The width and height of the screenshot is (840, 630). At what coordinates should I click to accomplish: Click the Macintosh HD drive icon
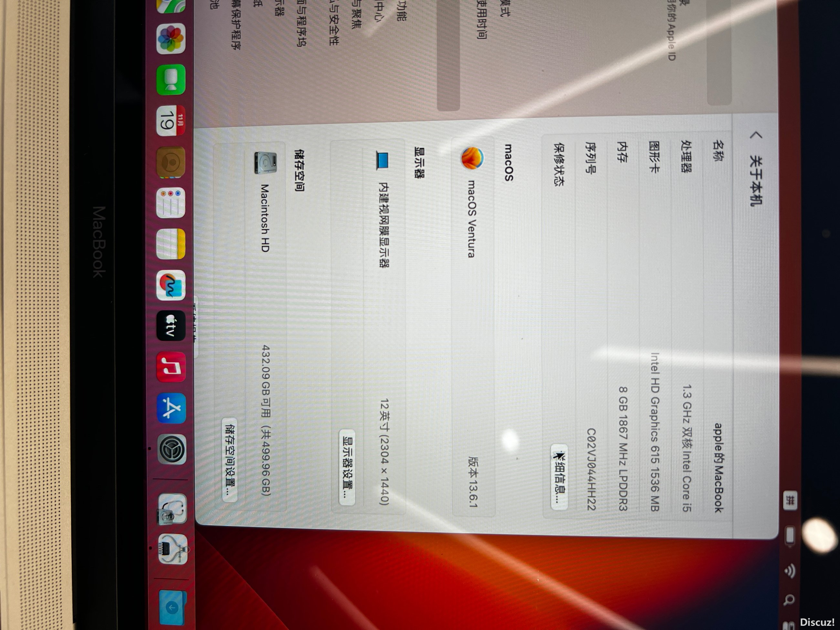(x=266, y=163)
